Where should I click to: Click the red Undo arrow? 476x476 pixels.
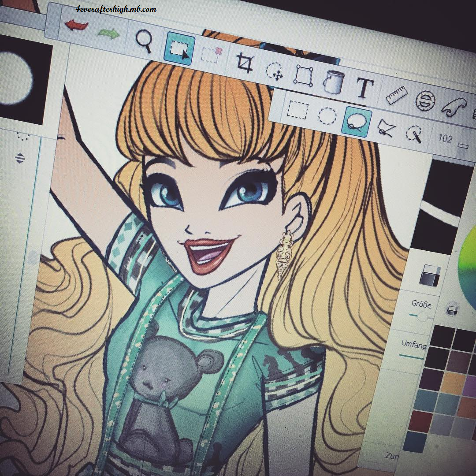[76, 25]
